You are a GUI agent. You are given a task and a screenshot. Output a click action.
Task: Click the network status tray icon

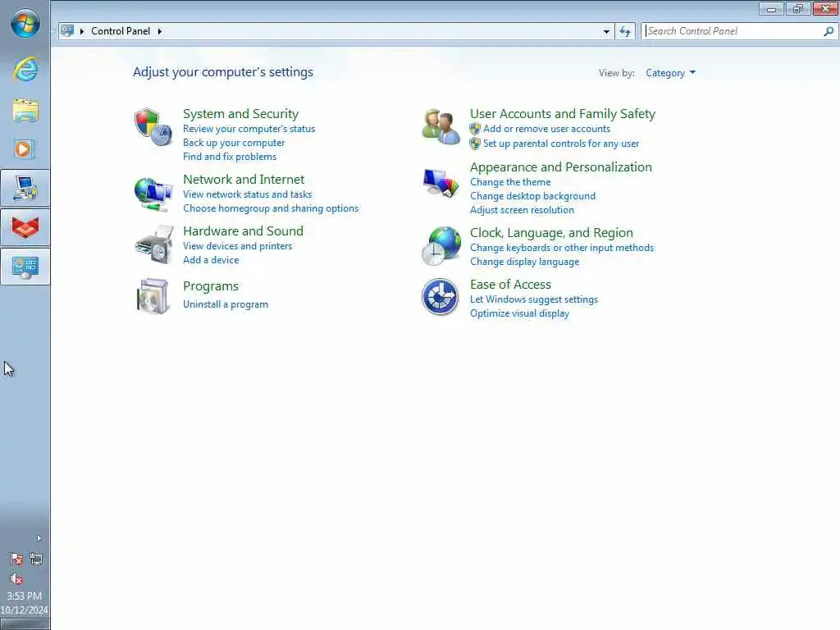[x=36, y=559]
